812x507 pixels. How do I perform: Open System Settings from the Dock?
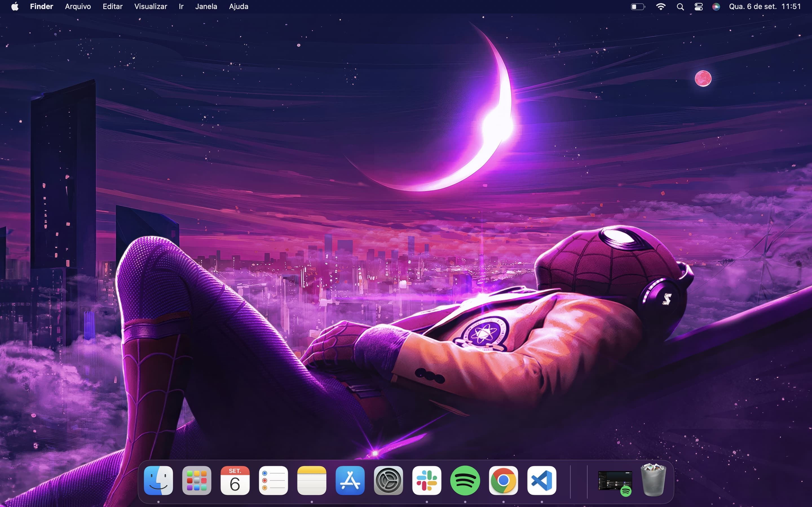click(x=388, y=480)
